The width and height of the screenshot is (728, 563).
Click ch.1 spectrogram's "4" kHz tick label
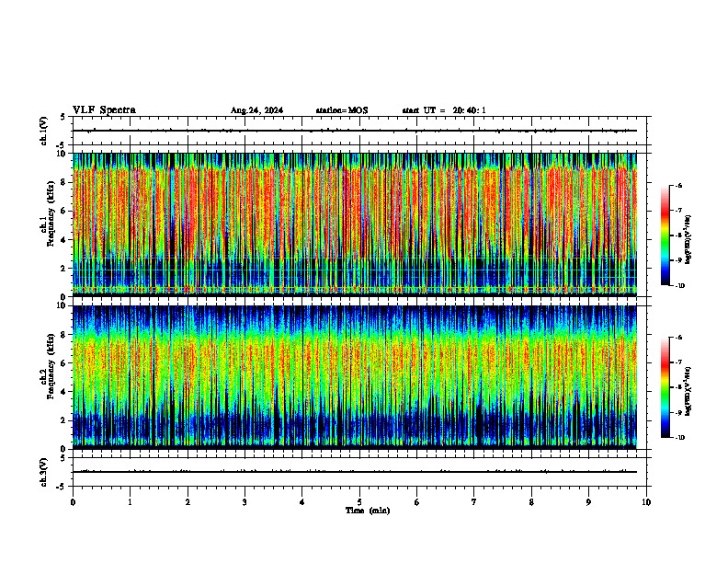click(64, 240)
